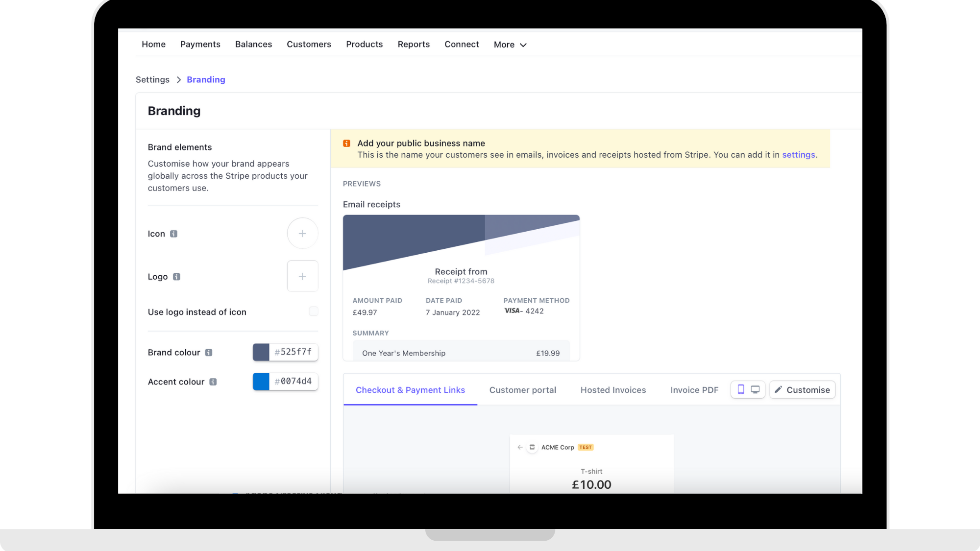Viewport: 980px width, 551px height.
Task: Open the Brand colour swatch picker
Action: pos(261,352)
